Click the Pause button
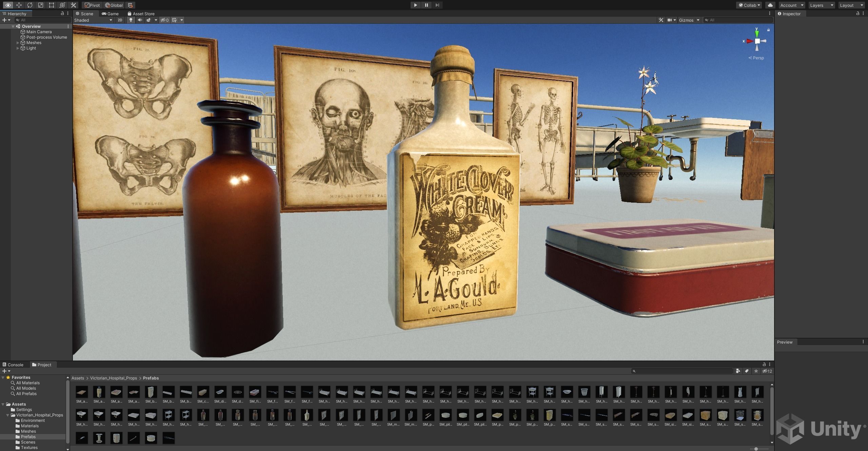 click(426, 5)
